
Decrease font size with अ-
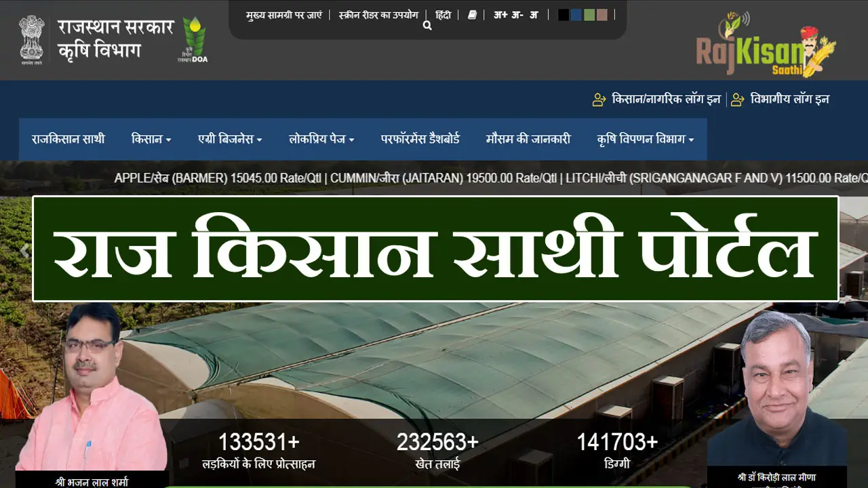[x=517, y=14]
